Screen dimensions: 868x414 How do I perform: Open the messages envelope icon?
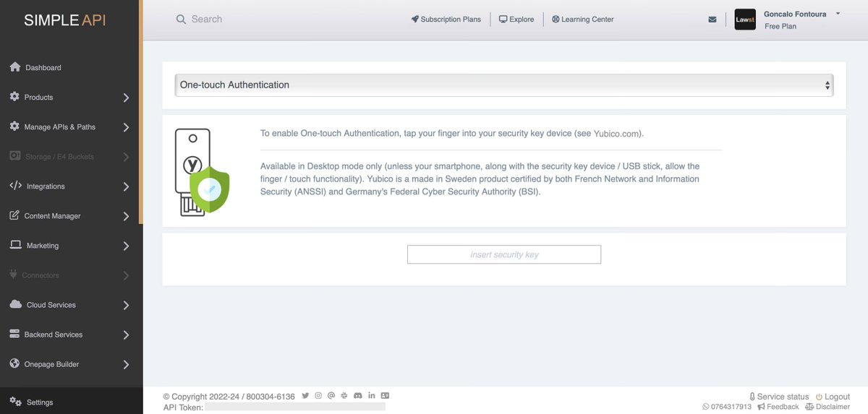coord(712,20)
